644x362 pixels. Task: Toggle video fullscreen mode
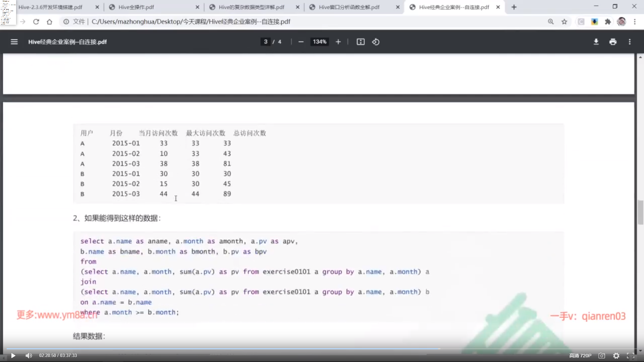(x=631, y=356)
